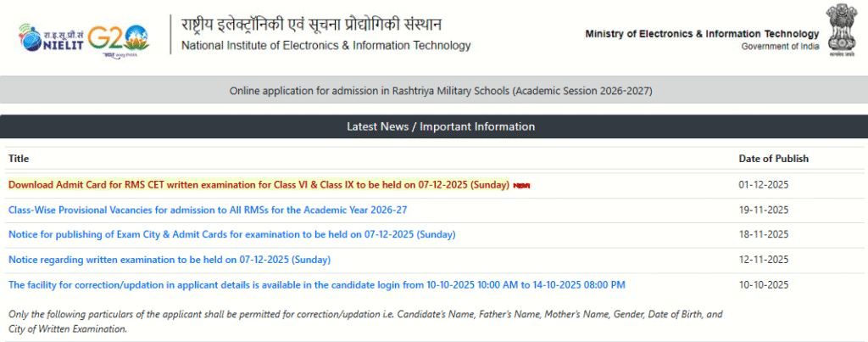Click the 19-11-2025 publish date
This screenshot has height=342, width=868.
tap(764, 210)
